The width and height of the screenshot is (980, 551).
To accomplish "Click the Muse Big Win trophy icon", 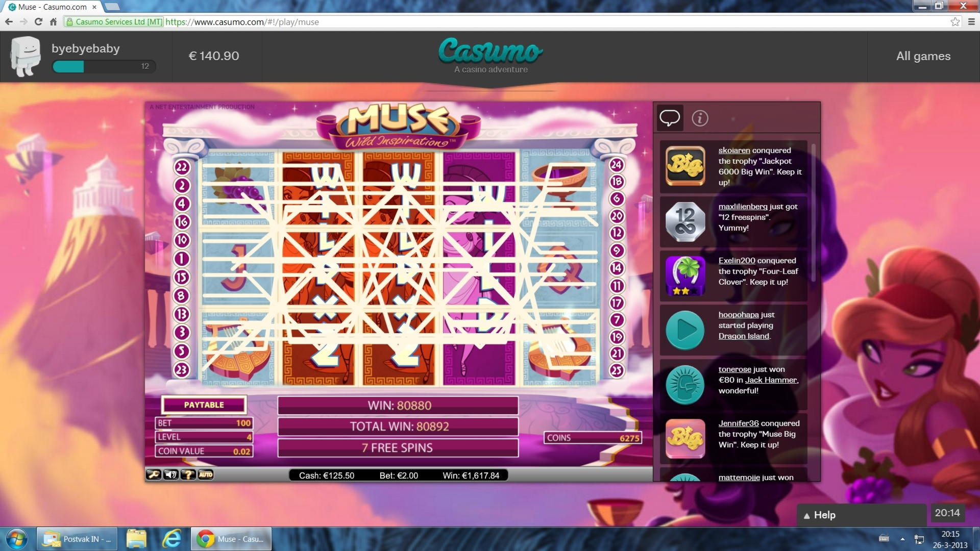I will pos(685,439).
